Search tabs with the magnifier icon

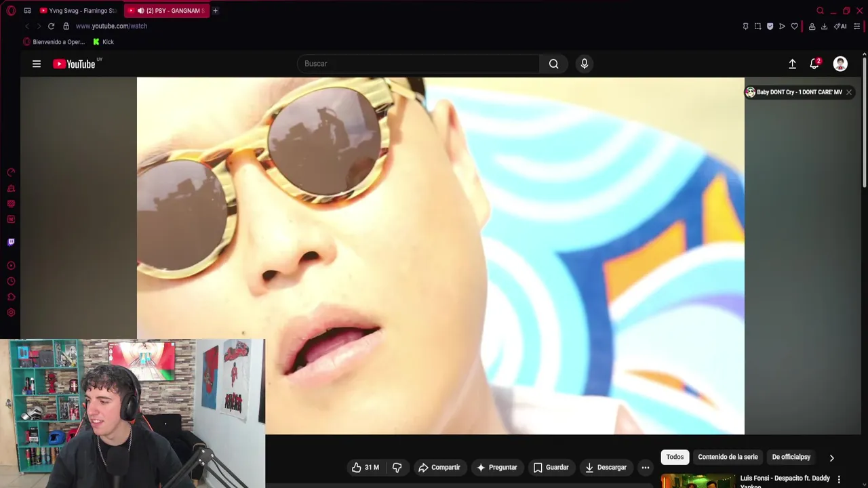pyautogui.click(x=820, y=11)
